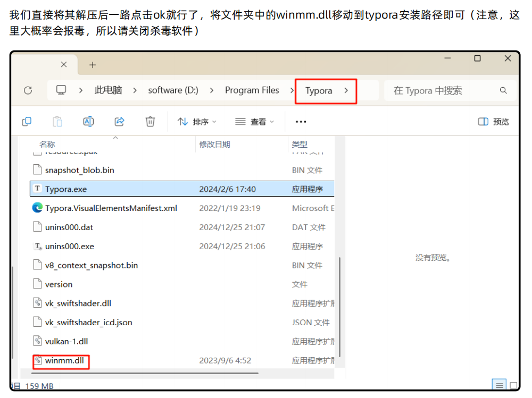Toggle the 预览 preview pane
Viewport: 532px width, 398px height.
[x=494, y=122]
